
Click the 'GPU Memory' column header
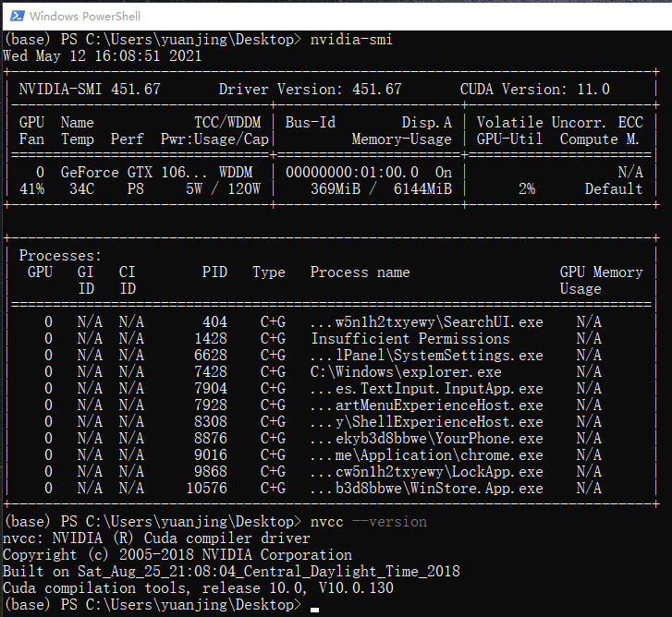coord(601,272)
